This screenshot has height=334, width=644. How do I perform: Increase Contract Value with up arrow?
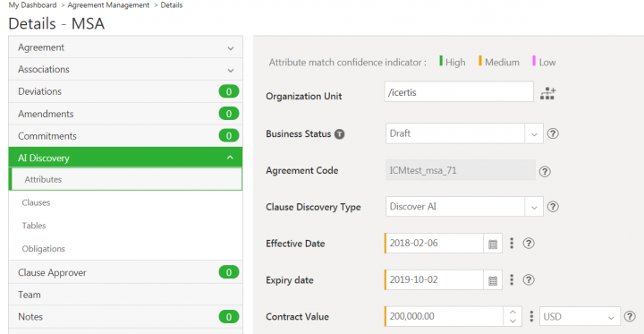[513, 312]
